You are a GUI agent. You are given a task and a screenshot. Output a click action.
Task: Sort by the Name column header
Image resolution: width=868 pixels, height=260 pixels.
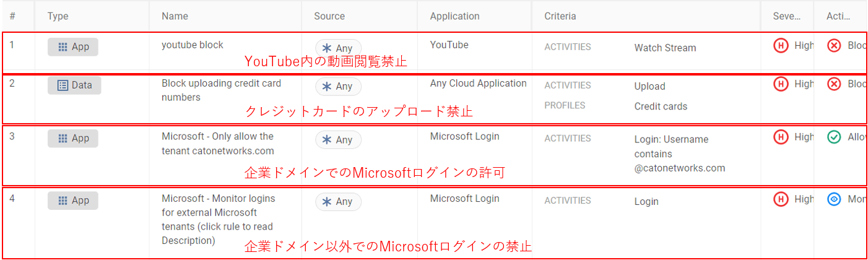175,16
